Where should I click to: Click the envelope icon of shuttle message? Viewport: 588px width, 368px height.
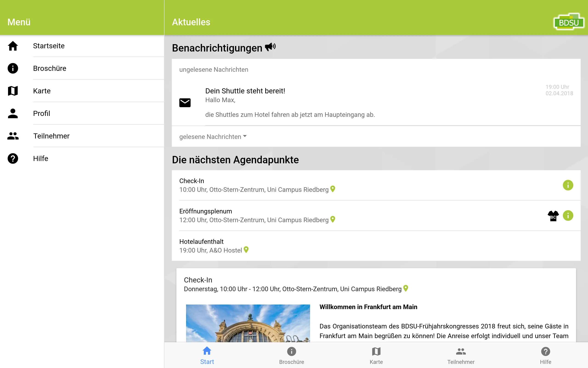pyautogui.click(x=185, y=103)
